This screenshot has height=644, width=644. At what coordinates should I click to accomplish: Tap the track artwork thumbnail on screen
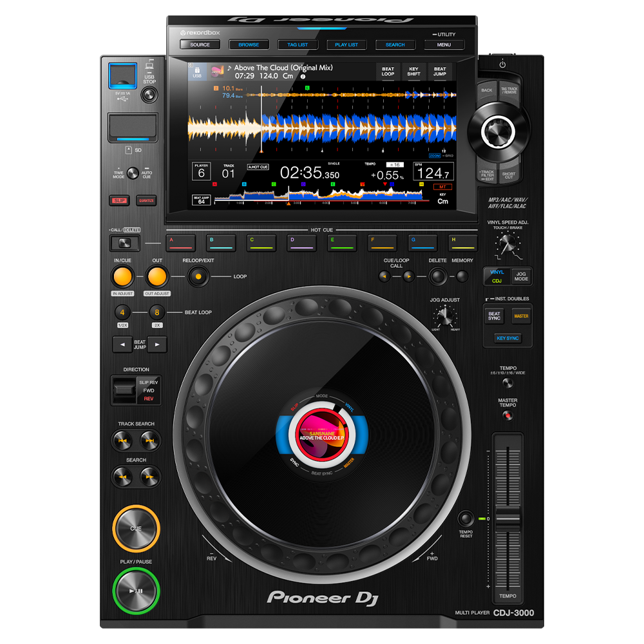tap(217, 71)
